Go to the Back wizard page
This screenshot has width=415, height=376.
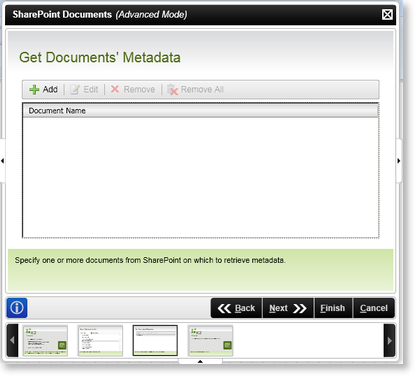click(x=236, y=308)
